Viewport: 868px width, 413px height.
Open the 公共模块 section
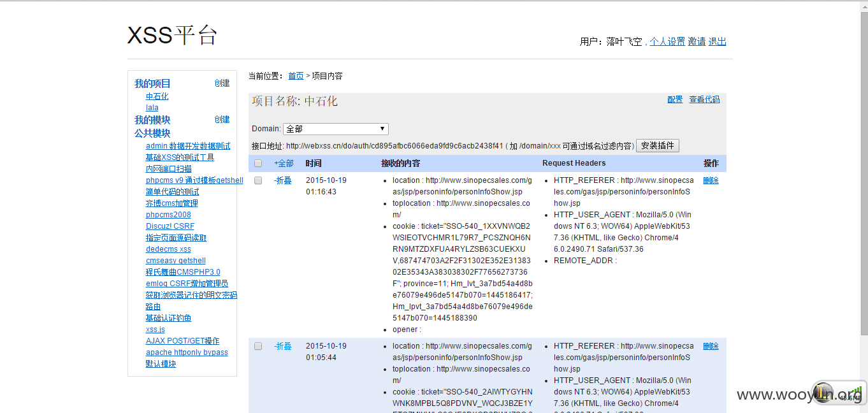[152, 133]
